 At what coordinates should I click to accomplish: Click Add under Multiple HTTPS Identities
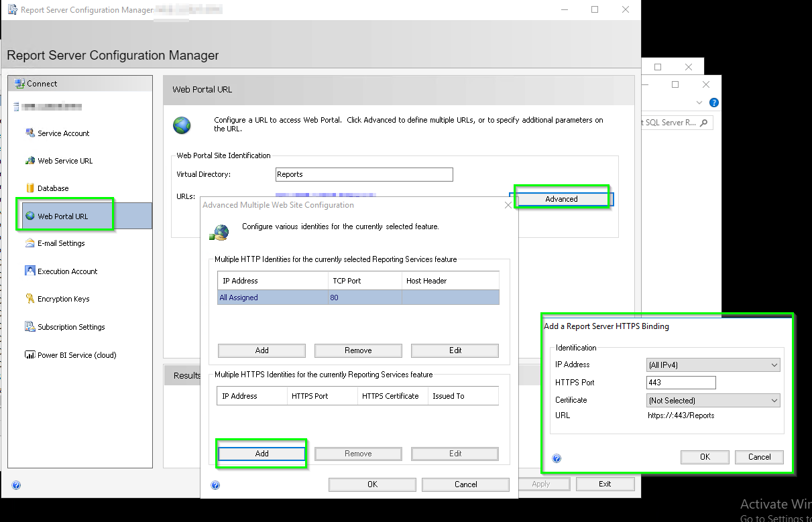pos(262,454)
